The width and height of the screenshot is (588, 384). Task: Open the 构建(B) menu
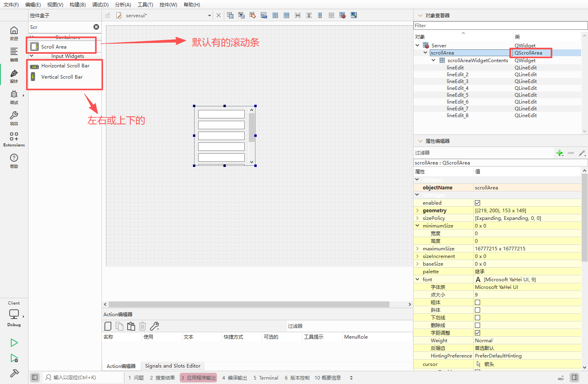78,4
